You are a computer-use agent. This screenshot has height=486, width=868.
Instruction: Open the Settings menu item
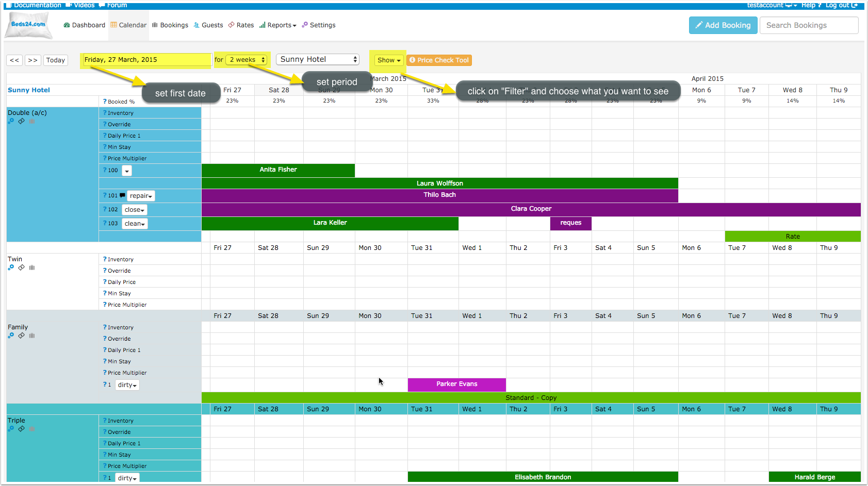click(319, 25)
